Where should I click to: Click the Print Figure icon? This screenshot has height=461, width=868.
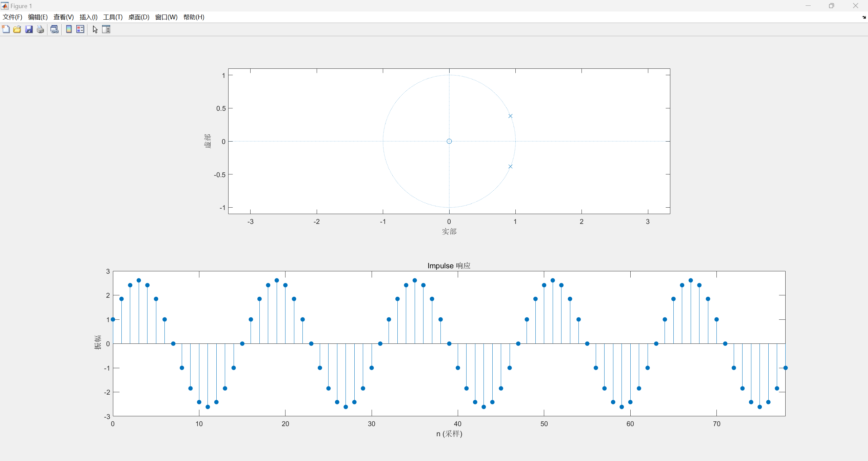pos(40,29)
